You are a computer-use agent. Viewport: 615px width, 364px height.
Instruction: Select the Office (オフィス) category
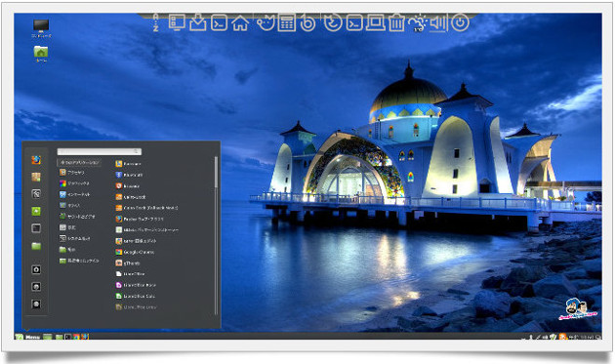70,205
